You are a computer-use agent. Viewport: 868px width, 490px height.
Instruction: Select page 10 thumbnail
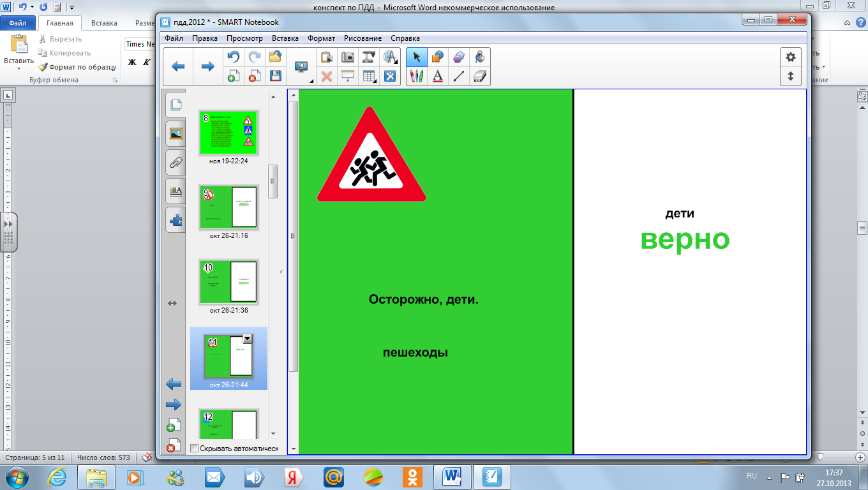228,282
